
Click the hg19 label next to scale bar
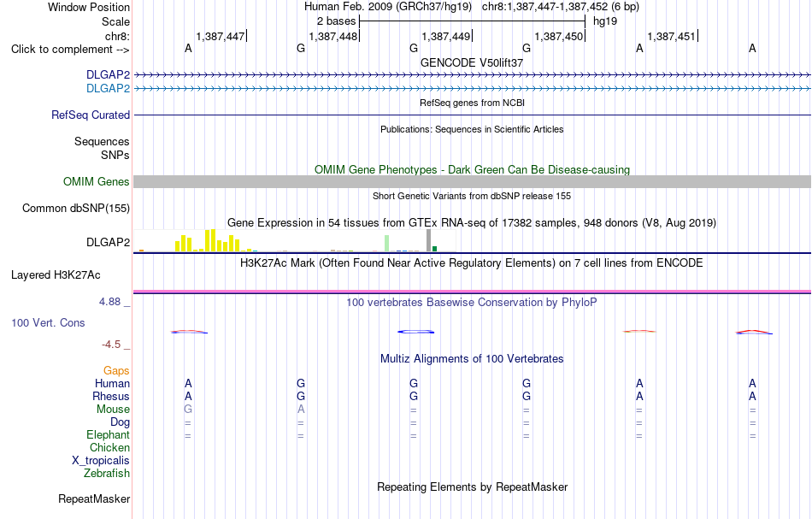(x=605, y=21)
